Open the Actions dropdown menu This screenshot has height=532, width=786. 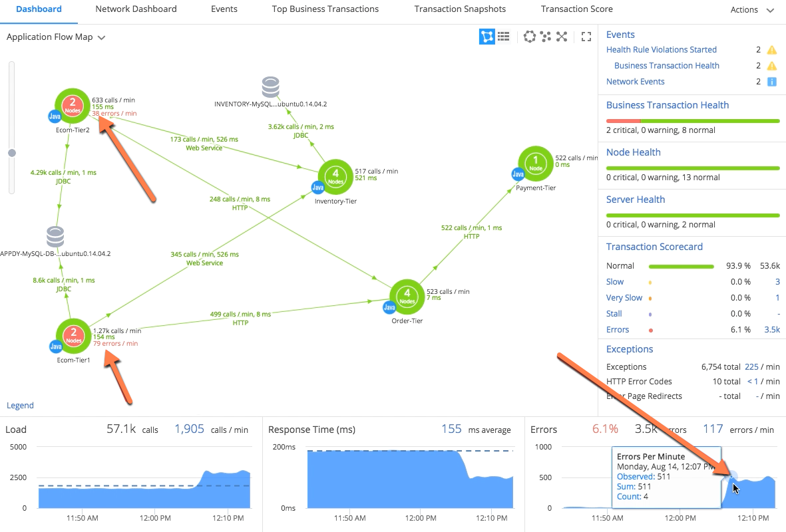coord(752,9)
